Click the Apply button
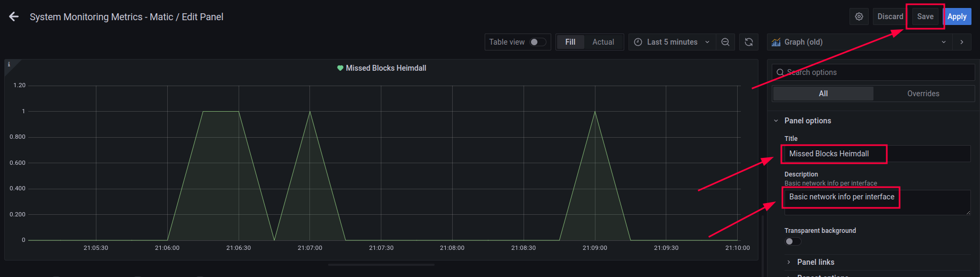 pyautogui.click(x=957, y=16)
